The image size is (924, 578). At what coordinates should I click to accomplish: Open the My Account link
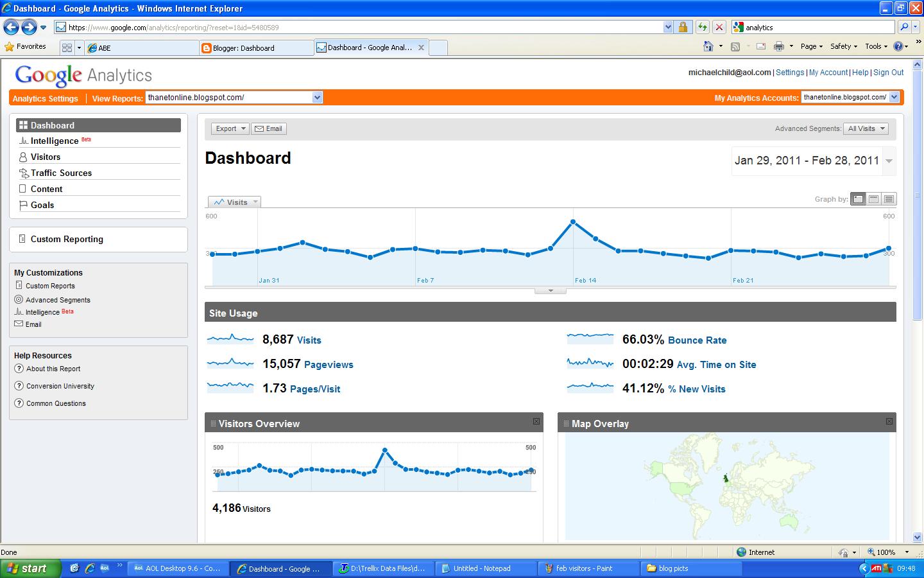828,73
